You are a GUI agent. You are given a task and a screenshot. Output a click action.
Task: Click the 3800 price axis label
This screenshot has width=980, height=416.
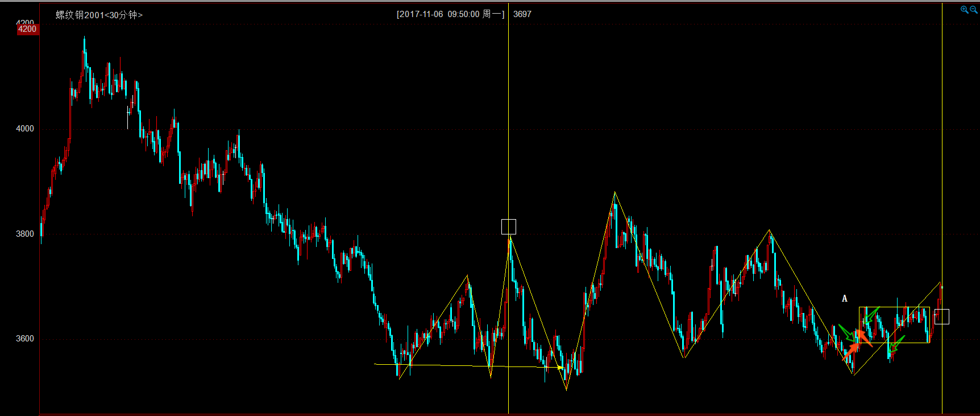click(25, 234)
